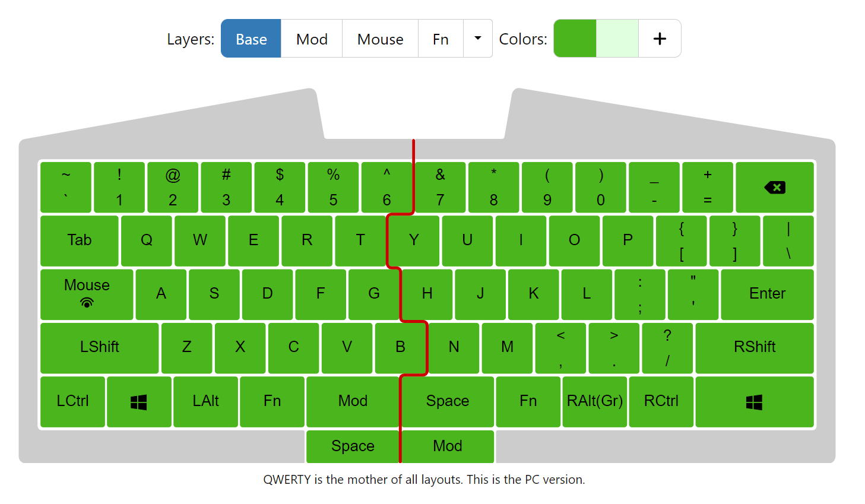Open the Fn layer tab

[441, 39]
